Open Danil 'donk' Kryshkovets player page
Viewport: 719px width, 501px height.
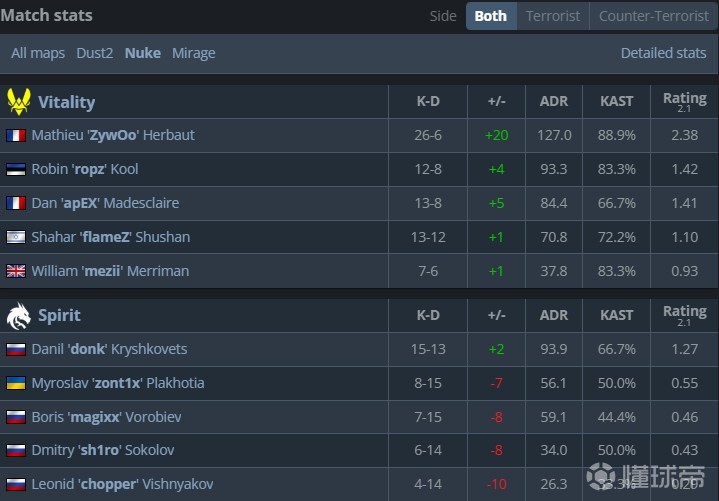click(x=109, y=349)
